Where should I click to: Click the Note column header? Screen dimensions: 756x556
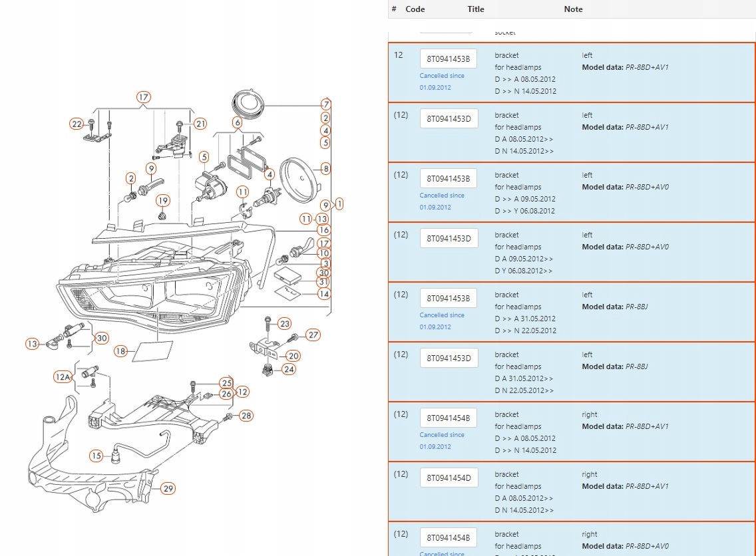coord(573,9)
